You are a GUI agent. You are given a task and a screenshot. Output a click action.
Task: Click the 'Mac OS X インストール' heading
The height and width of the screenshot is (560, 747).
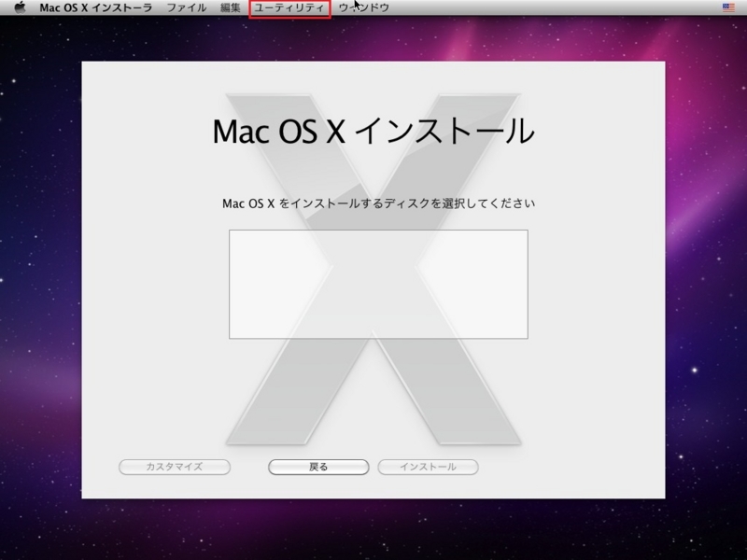(x=373, y=131)
